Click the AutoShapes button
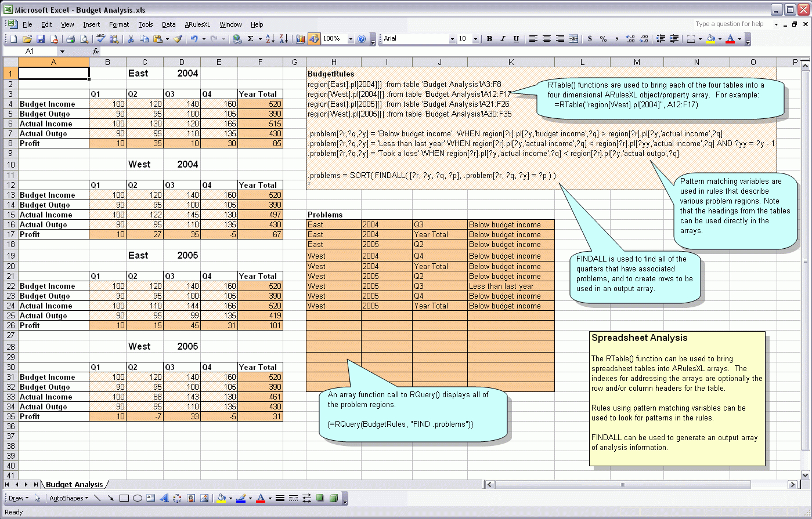 pyautogui.click(x=68, y=498)
